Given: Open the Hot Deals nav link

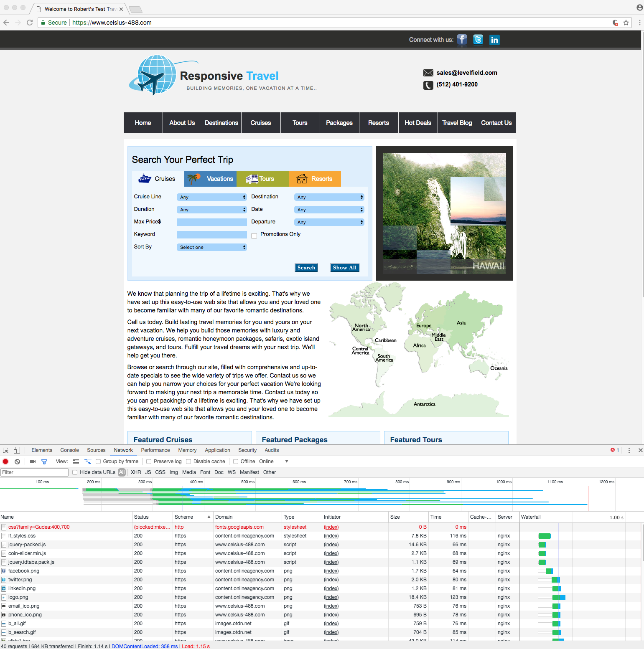Looking at the screenshot, I should [x=418, y=123].
